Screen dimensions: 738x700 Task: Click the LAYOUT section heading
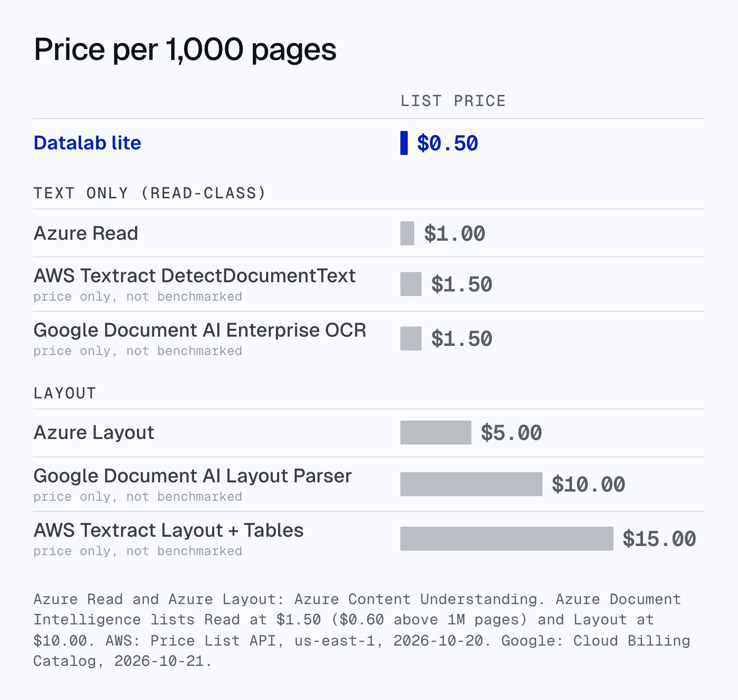[65, 393]
